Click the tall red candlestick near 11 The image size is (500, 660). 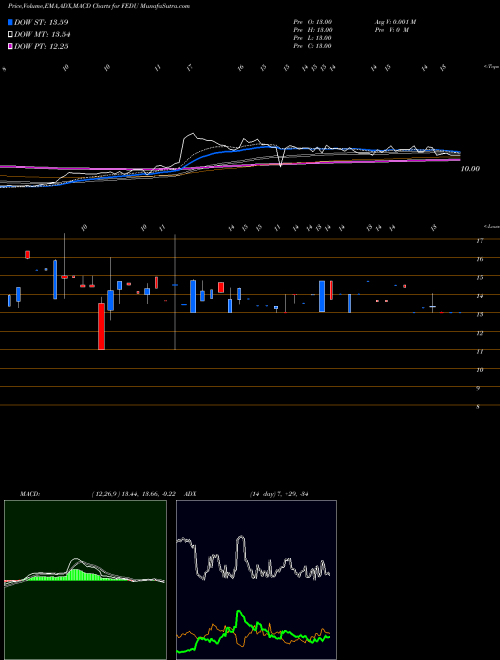tap(101, 326)
